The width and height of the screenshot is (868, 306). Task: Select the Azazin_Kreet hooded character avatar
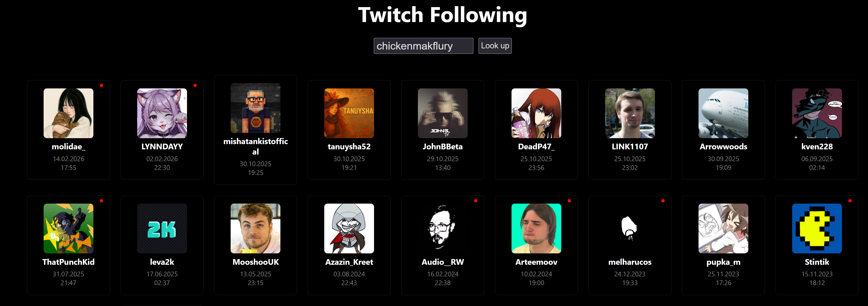pyautogui.click(x=349, y=228)
